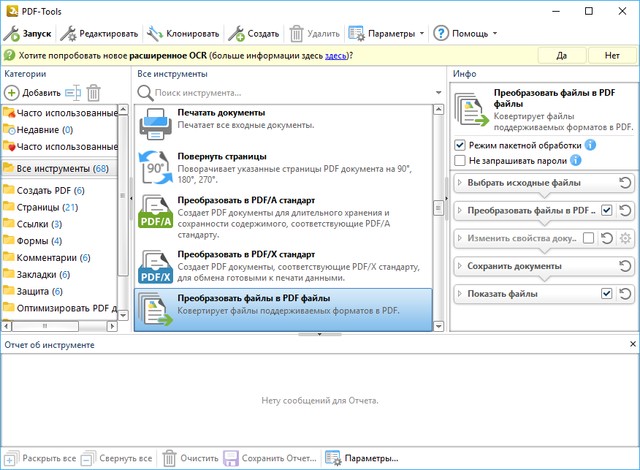Click the Создать tool icon
The width and height of the screenshot is (640, 470).
[x=237, y=34]
